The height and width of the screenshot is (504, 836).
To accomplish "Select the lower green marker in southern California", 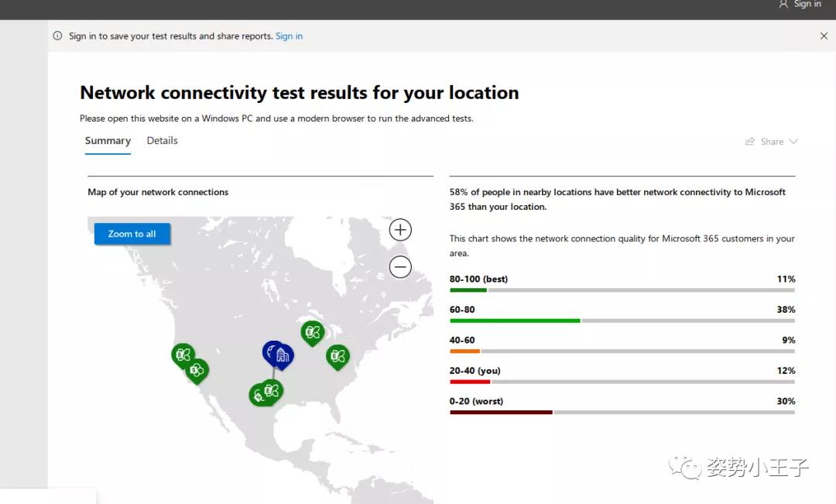I will [x=197, y=370].
